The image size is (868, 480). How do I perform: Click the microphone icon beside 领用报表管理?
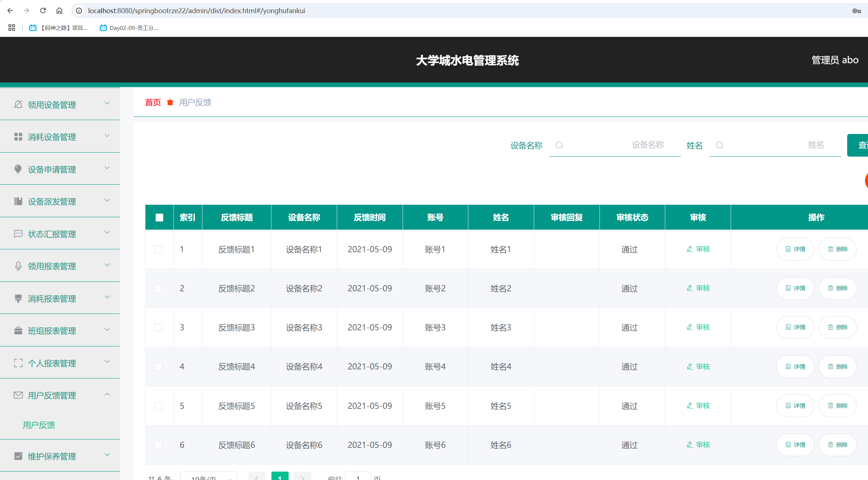click(x=18, y=266)
